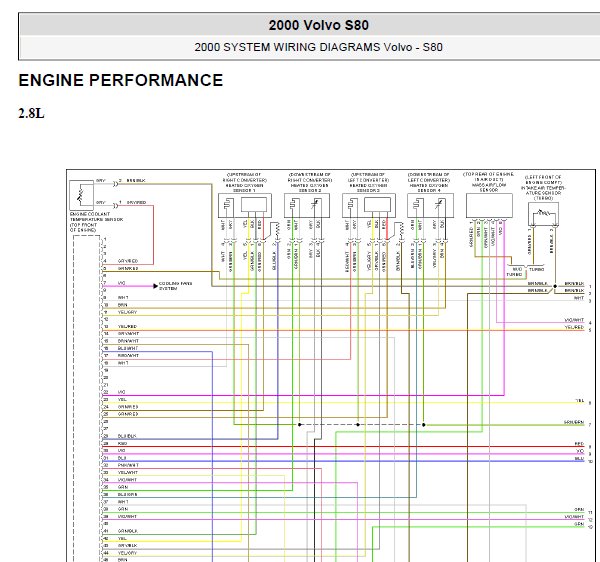The width and height of the screenshot is (600, 562).
Task: Click the heater resistor symbol beside oxygen sensor 1
Action: pos(277,230)
